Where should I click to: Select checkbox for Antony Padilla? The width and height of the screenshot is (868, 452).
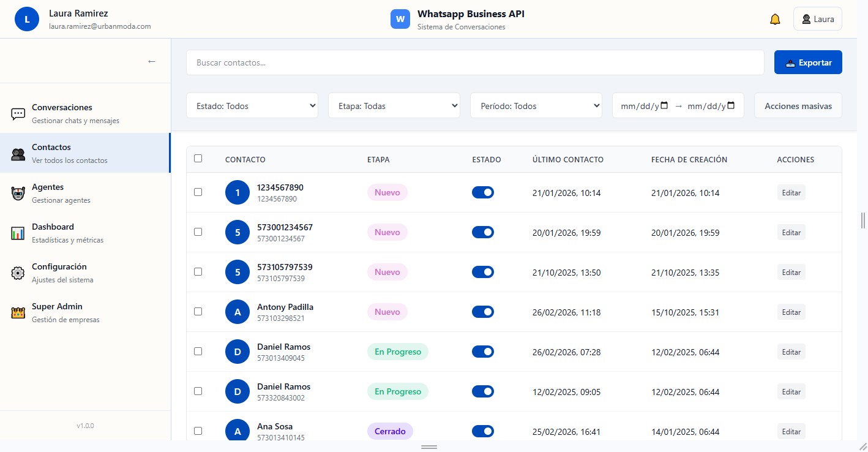pos(198,311)
